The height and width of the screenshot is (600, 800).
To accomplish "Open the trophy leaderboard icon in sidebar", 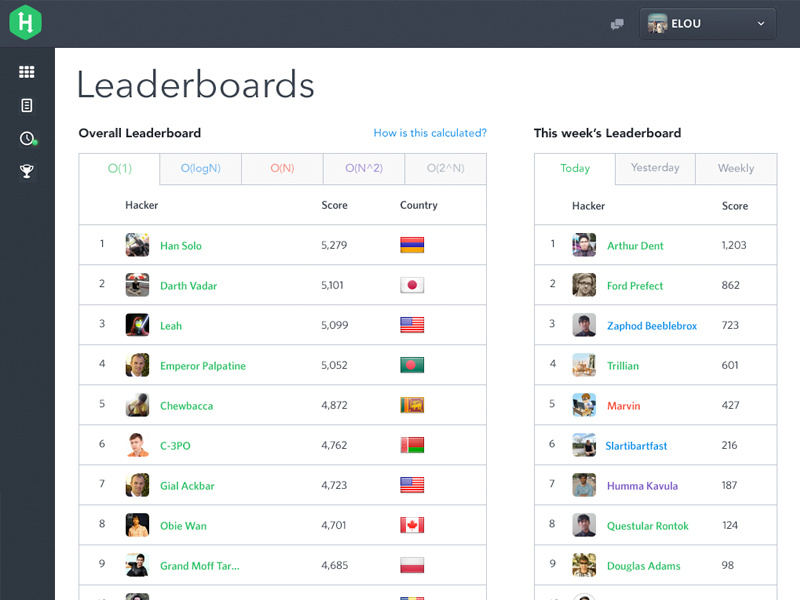I will point(27,171).
